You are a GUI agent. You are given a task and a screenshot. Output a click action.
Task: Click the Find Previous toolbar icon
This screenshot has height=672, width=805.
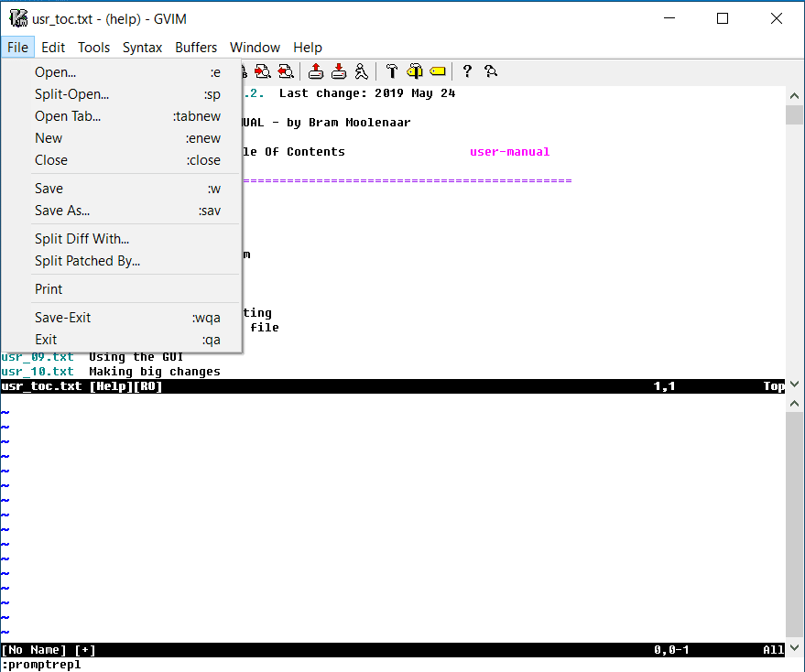pyautogui.click(x=286, y=71)
